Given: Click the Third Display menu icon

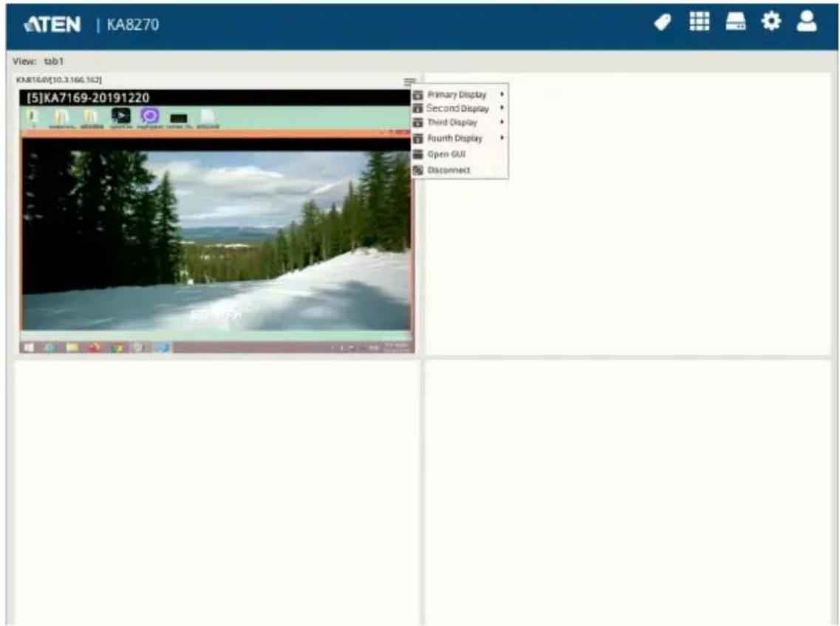Looking at the screenshot, I should [418, 123].
